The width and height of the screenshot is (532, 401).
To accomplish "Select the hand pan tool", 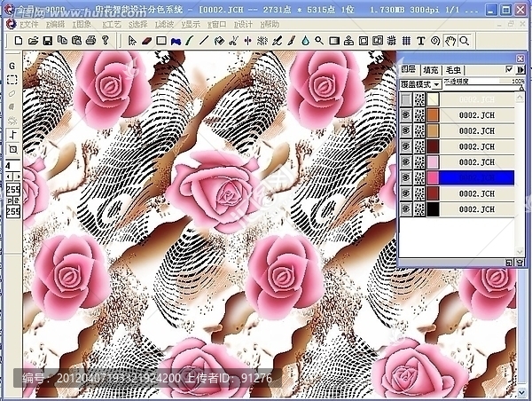I will click(x=450, y=41).
